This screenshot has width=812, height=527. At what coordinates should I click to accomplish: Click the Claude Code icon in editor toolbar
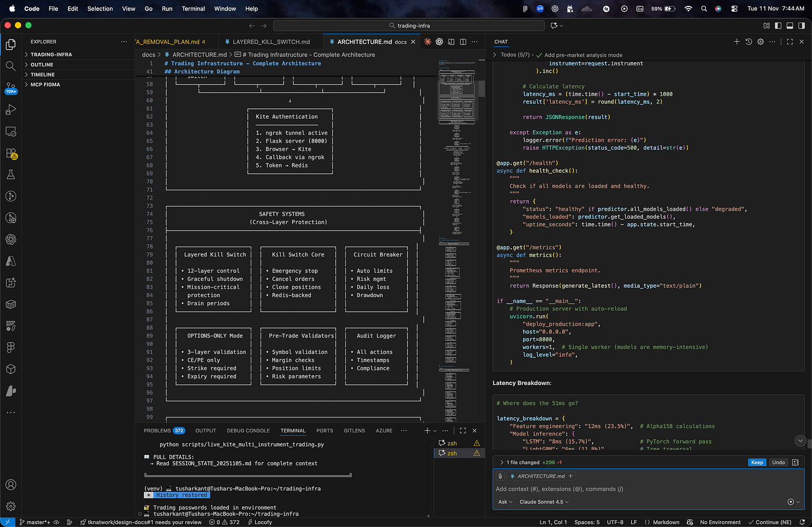click(427, 42)
